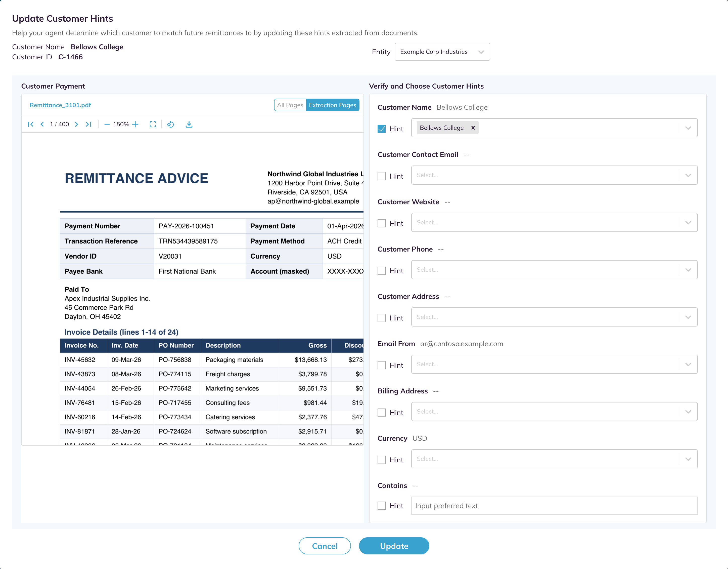Viewport: 728px width, 569px height.
Task: Enable the Customer Address hint checkbox
Action: tap(381, 318)
